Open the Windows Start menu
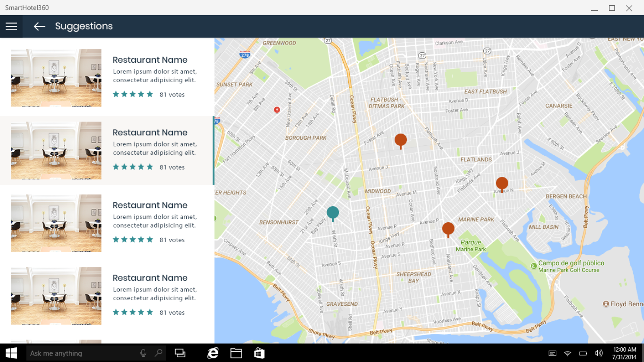644x362 pixels. pos(11,353)
